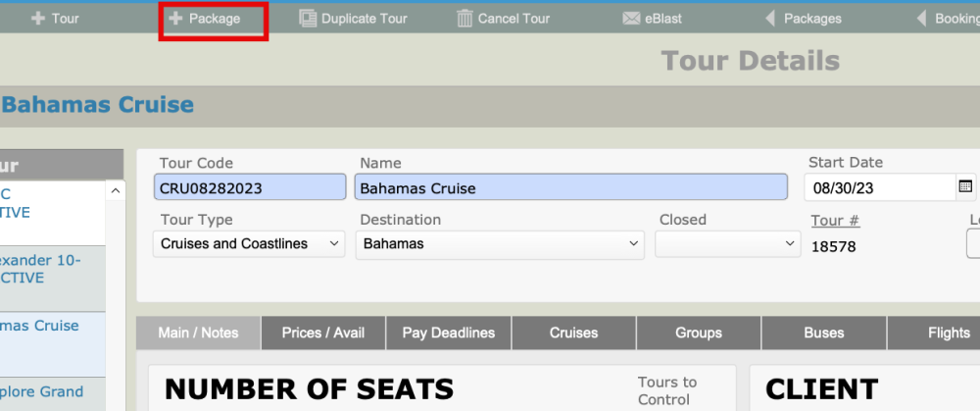Click the Tour Code field

pyautogui.click(x=249, y=187)
